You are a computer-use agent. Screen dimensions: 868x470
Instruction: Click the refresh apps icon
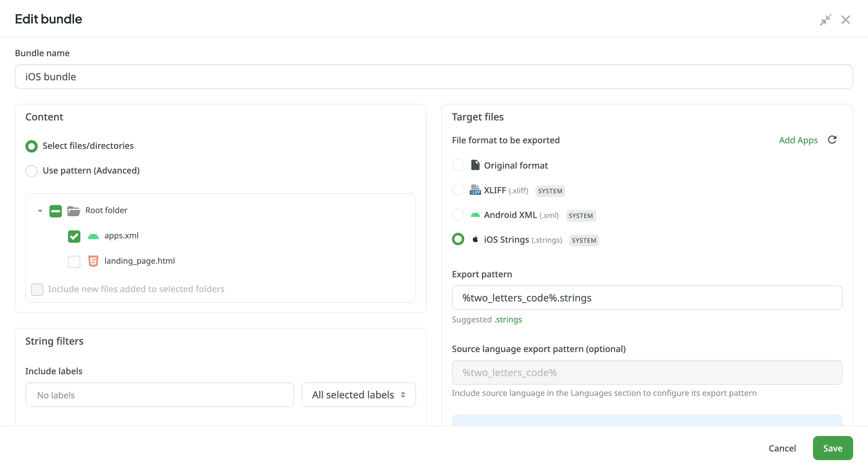coord(832,140)
